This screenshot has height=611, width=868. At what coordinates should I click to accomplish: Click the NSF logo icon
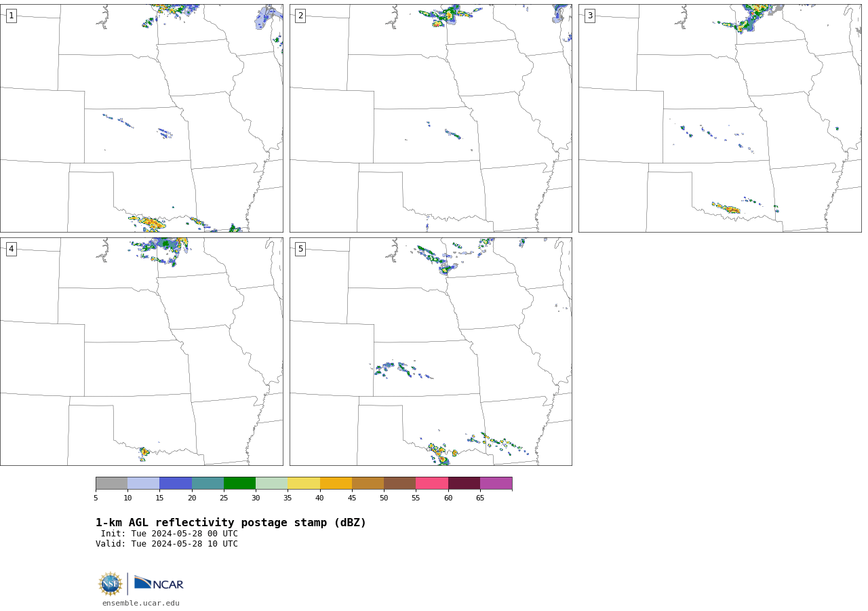point(111,583)
